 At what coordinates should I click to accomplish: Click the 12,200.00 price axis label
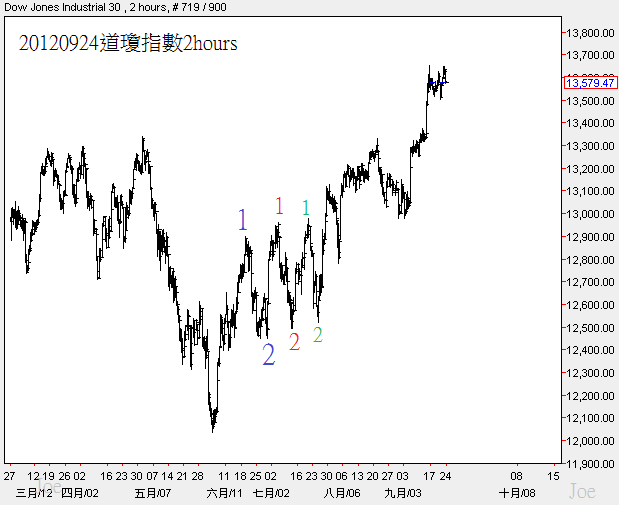590,396
